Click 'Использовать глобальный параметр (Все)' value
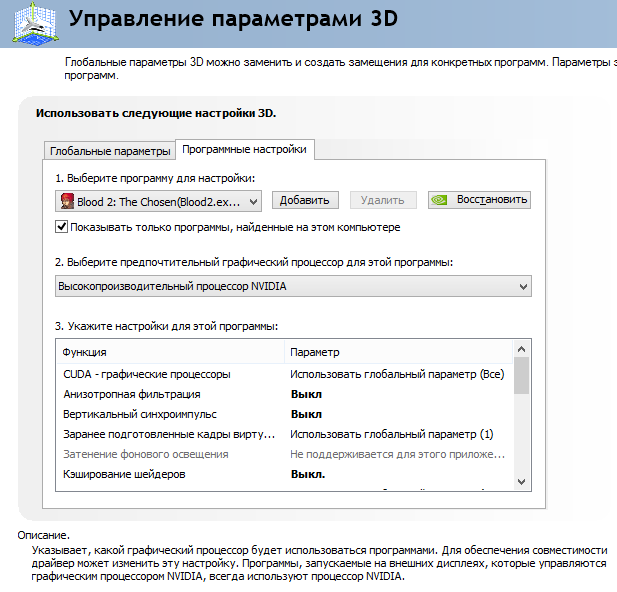 [x=397, y=374]
